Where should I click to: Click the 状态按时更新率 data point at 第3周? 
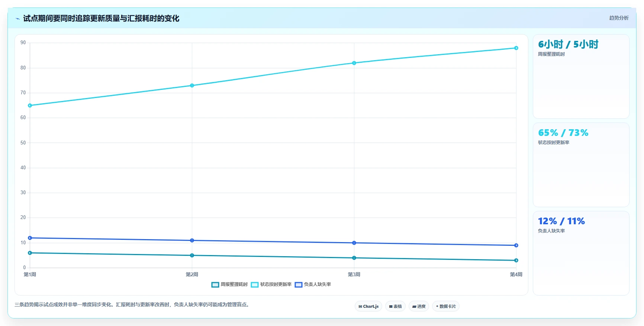coord(354,63)
